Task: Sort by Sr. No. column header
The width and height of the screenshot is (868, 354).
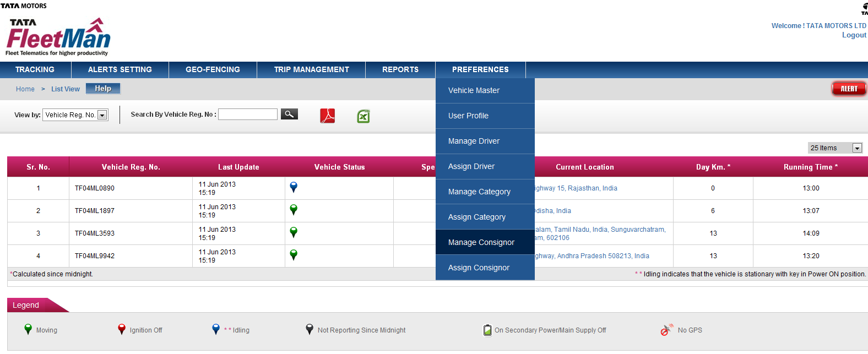Action: tap(39, 167)
